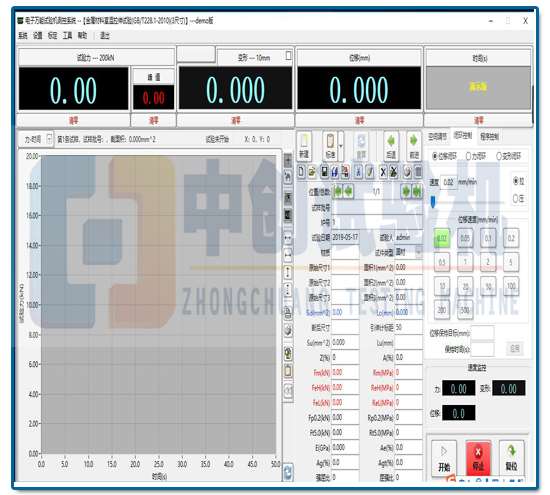Click the refresh icon below the chart toolbar

[x=288, y=472]
